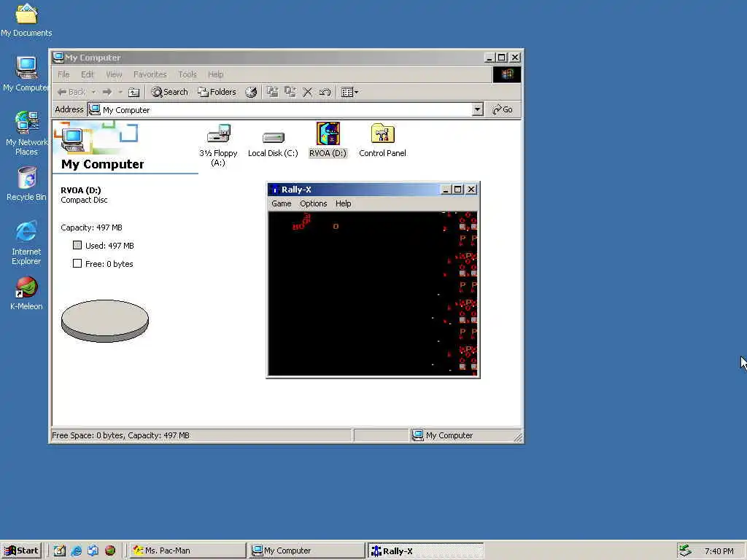Maximize the My Computer window
Screen dimensions: 747x560
coord(501,58)
